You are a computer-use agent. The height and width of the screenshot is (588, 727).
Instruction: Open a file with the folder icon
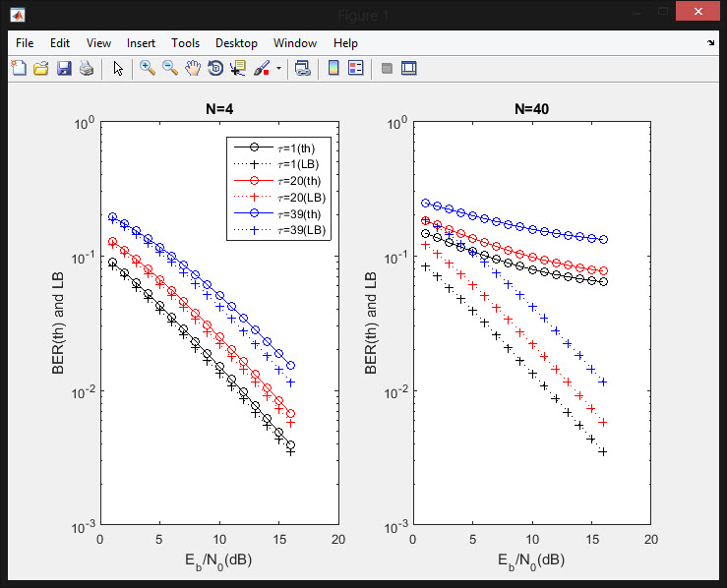[40, 68]
